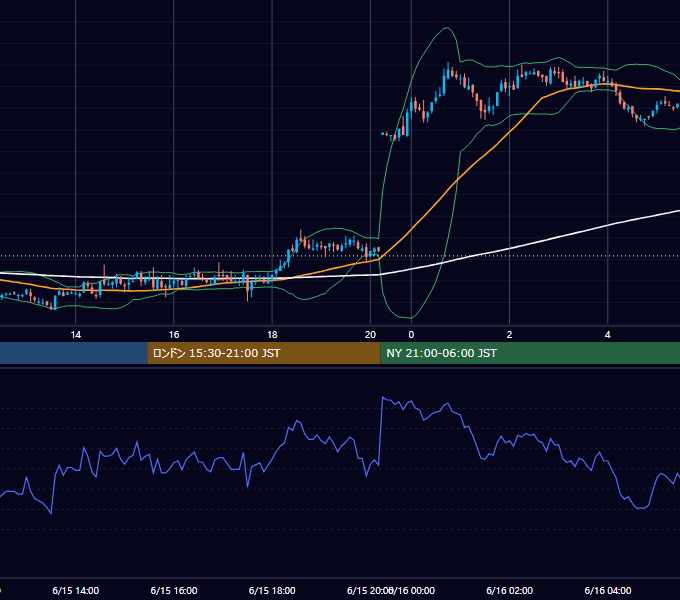Click the 6/16 04:00 date label
The width and height of the screenshot is (680, 600).
point(608,590)
